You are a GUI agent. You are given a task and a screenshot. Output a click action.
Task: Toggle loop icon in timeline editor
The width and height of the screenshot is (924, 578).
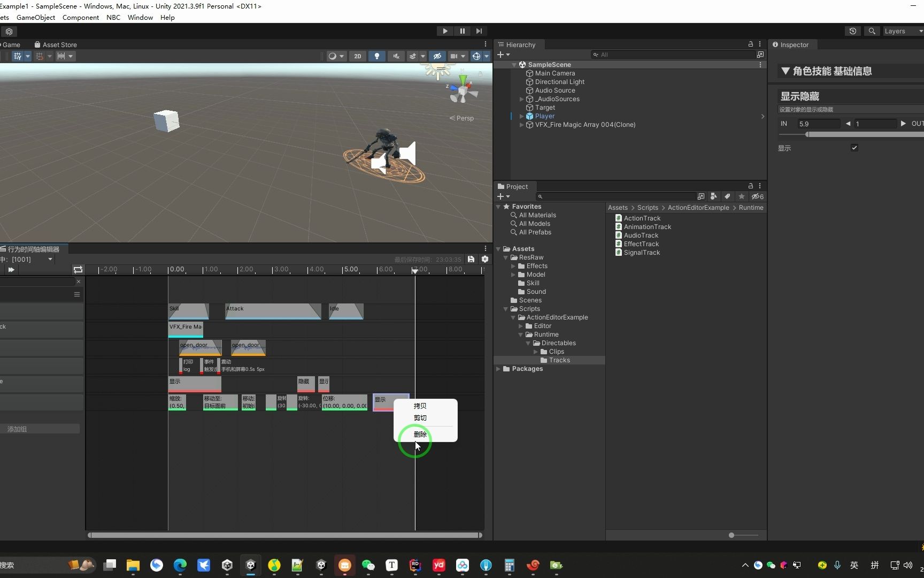tap(78, 270)
